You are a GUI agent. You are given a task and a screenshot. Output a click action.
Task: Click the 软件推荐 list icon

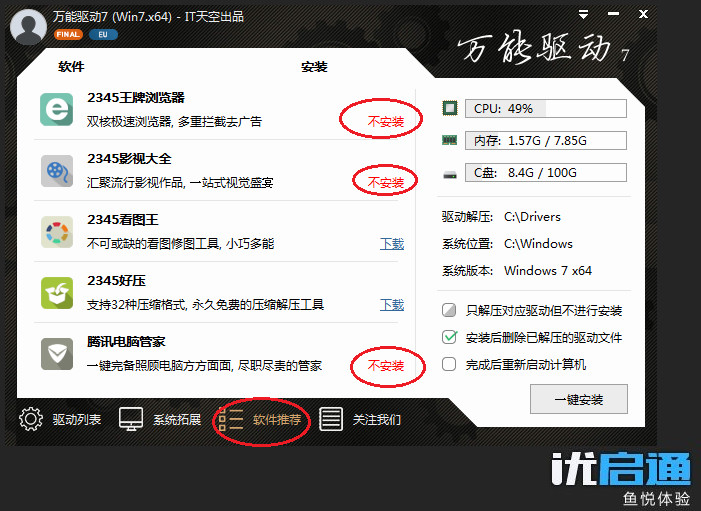click(231, 419)
